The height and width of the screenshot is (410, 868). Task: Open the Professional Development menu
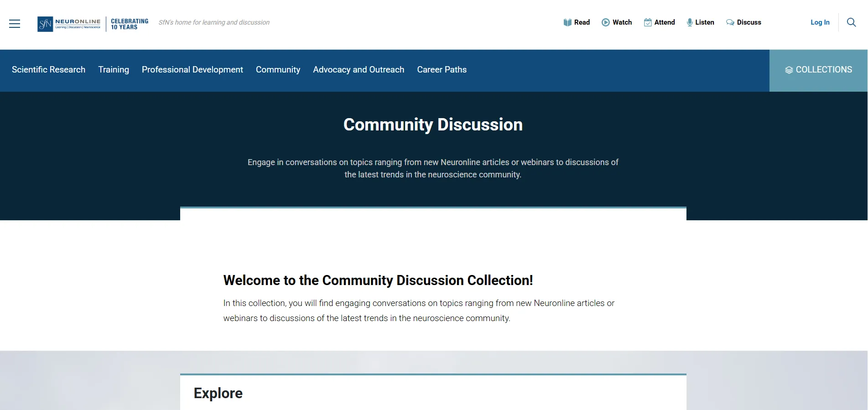(x=192, y=70)
